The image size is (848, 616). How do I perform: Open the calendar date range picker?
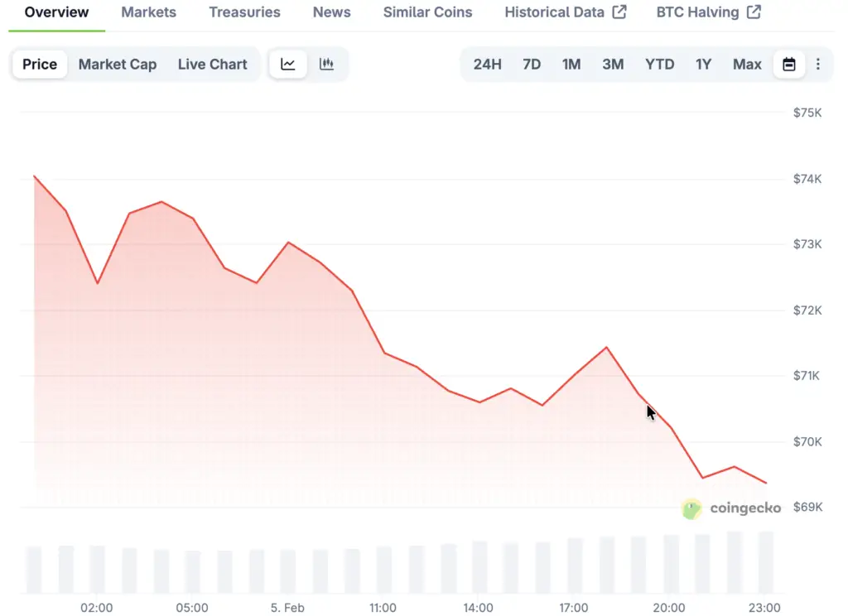(x=789, y=65)
